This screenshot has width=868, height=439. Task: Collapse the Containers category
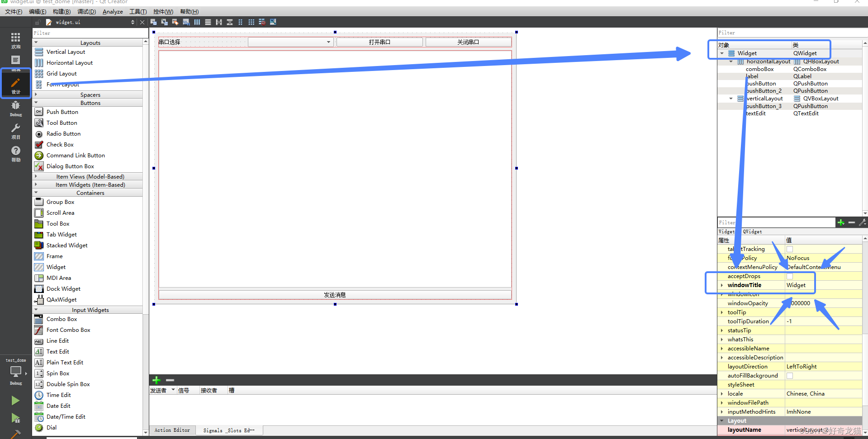click(x=36, y=193)
